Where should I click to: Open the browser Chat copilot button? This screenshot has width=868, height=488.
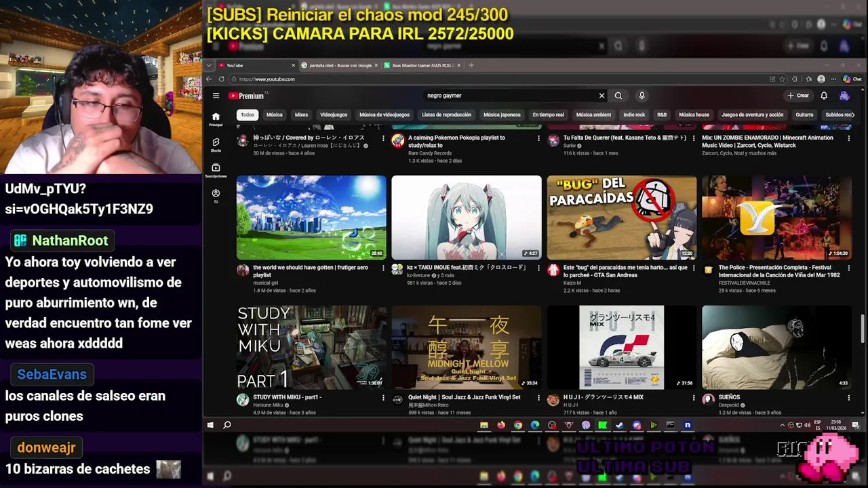coord(852,79)
